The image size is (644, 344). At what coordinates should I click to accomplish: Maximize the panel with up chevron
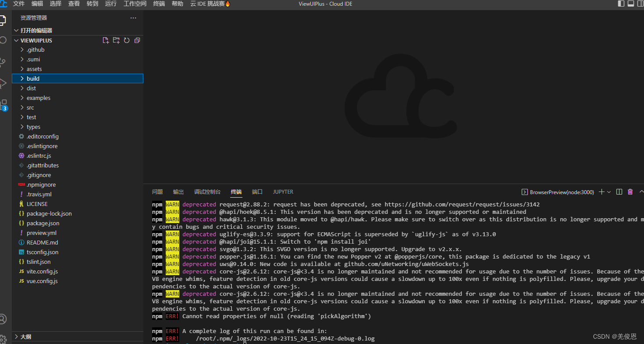[641, 192]
